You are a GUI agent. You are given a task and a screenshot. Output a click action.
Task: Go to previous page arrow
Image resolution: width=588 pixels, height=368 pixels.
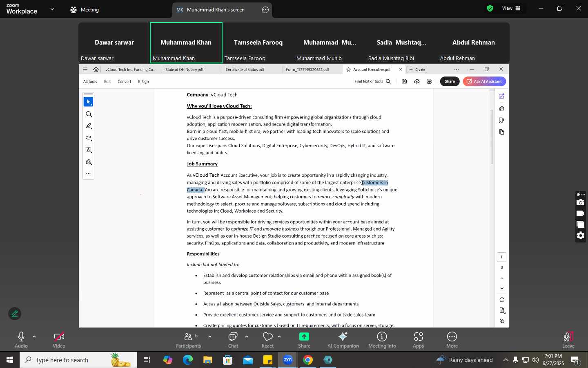[502, 278]
